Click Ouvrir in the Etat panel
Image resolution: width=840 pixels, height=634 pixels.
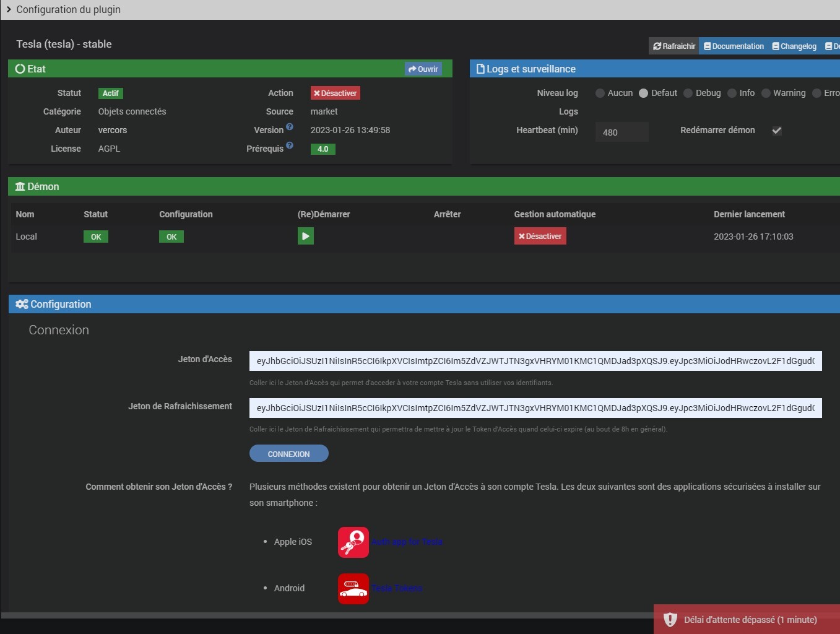tap(423, 69)
